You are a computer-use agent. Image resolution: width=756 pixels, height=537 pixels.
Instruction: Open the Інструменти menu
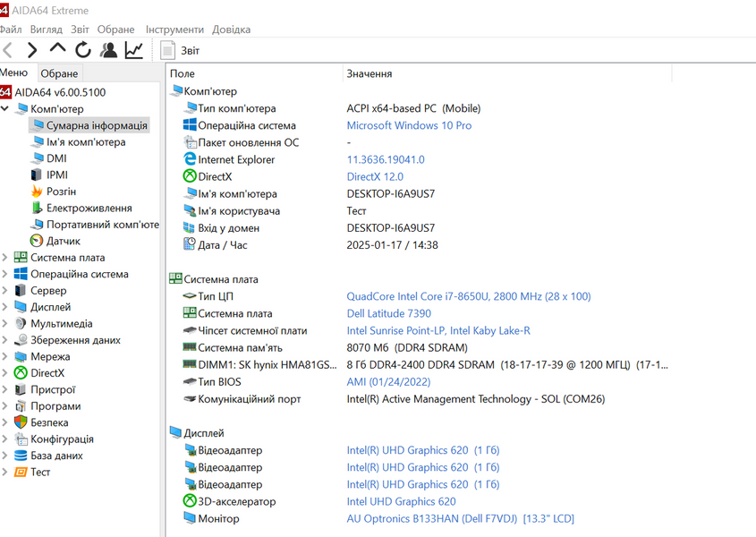click(174, 30)
